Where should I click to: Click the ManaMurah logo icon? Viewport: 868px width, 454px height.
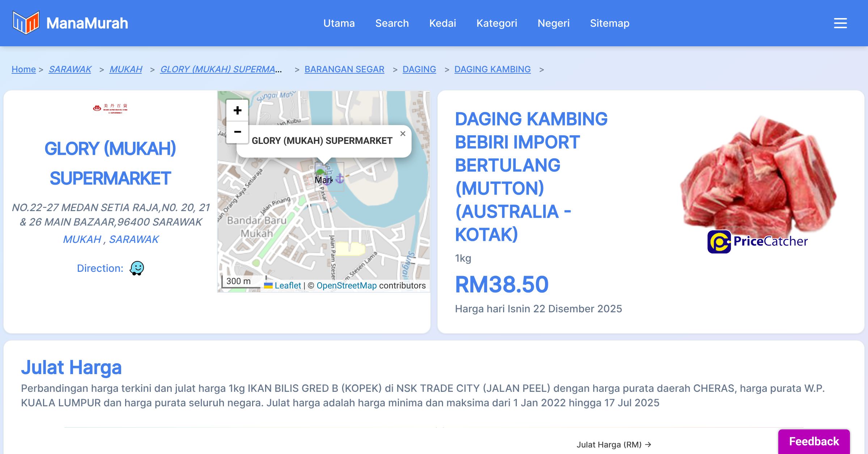[x=26, y=23]
